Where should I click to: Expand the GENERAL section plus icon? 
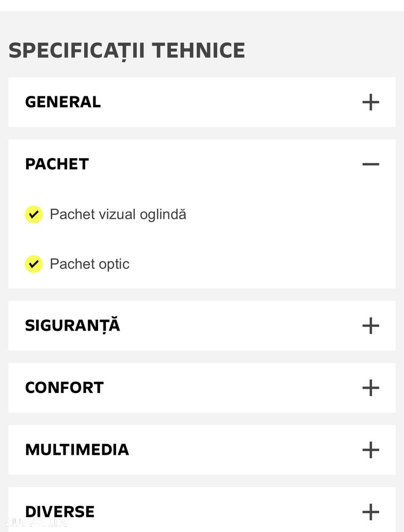click(370, 102)
